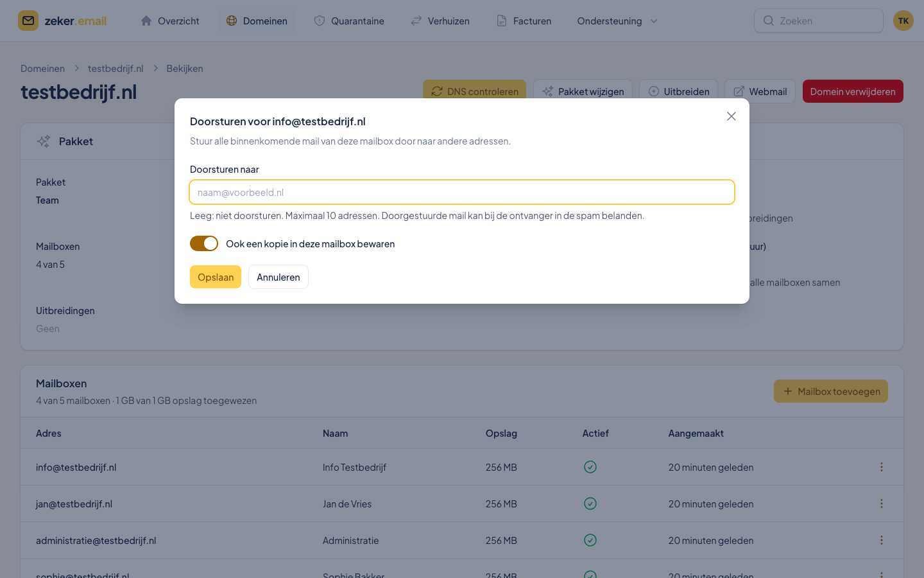Open row actions for administratie@testbedrijf.nl
This screenshot has width=924, height=578.
[882, 540]
